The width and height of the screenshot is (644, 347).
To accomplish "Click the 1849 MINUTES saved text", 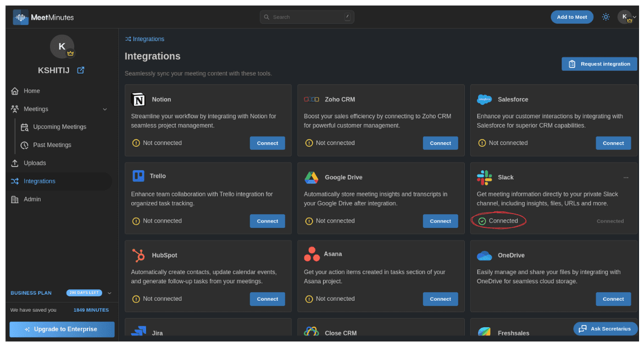I will pyautogui.click(x=91, y=310).
